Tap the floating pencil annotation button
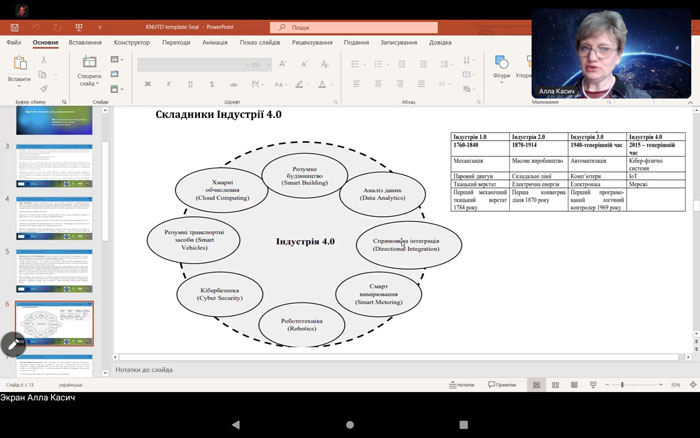Viewport: 700px width, 438px height. click(x=14, y=344)
